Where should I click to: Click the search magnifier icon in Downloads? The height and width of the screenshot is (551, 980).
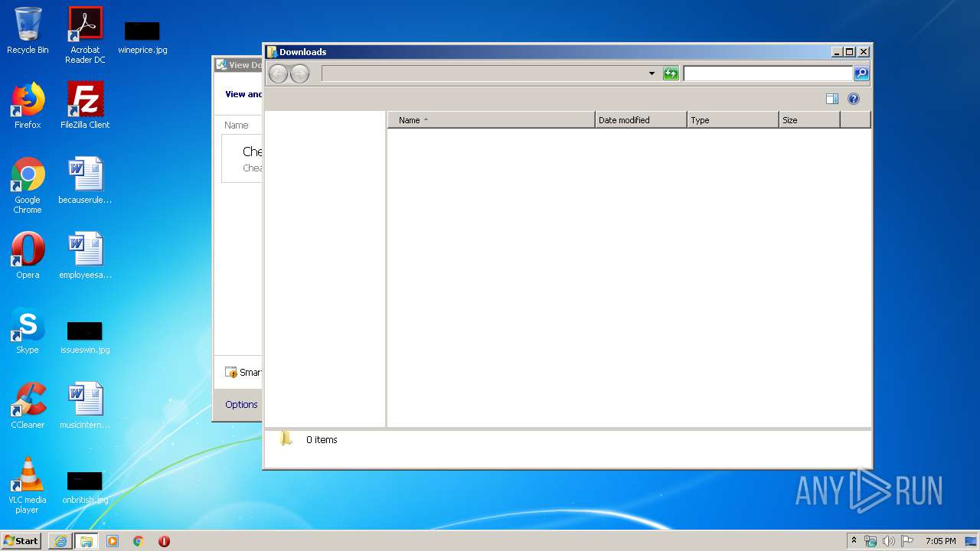pyautogui.click(x=861, y=73)
